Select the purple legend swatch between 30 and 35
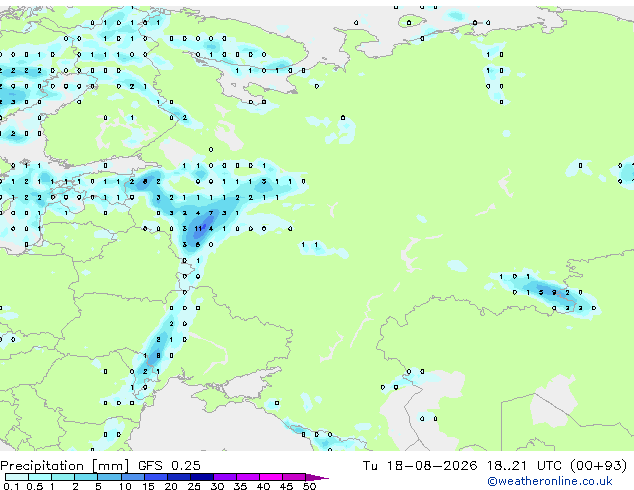 [x=225, y=477]
